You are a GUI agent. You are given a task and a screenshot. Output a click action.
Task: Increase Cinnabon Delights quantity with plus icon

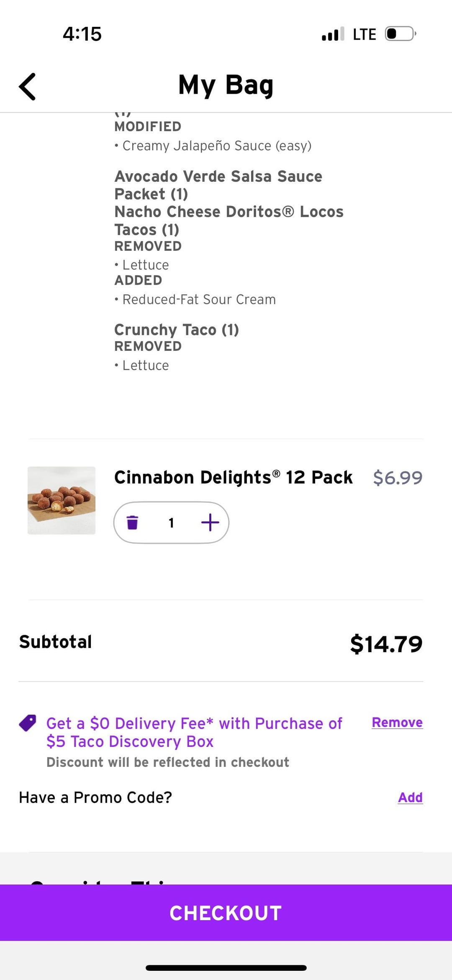(x=210, y=522)
